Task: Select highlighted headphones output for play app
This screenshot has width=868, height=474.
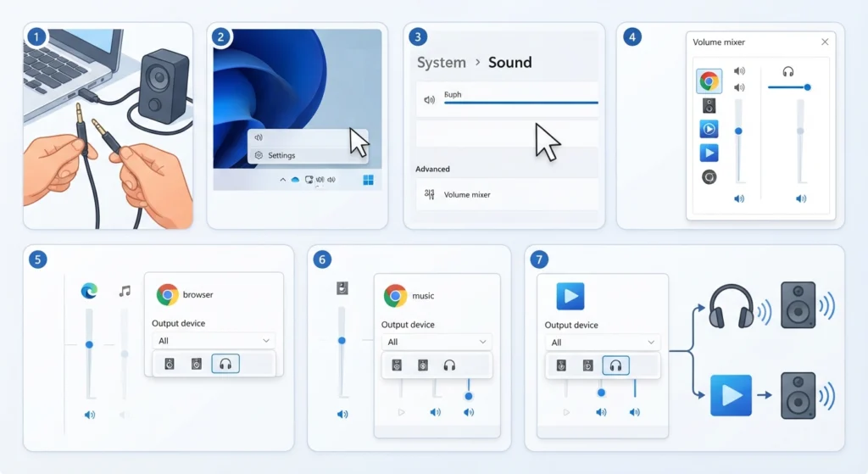Action: (x=615, y=365)
